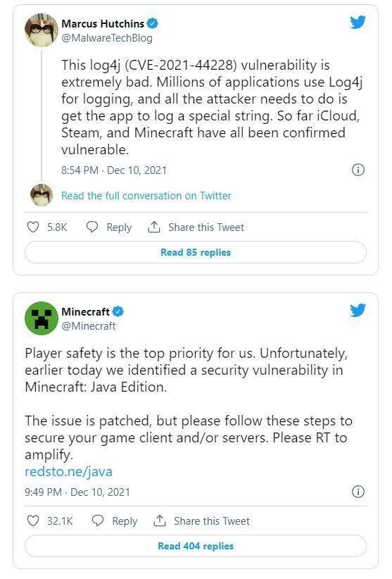Click reply bubble icon on Minecraft tweet

[x=97, y=521]
